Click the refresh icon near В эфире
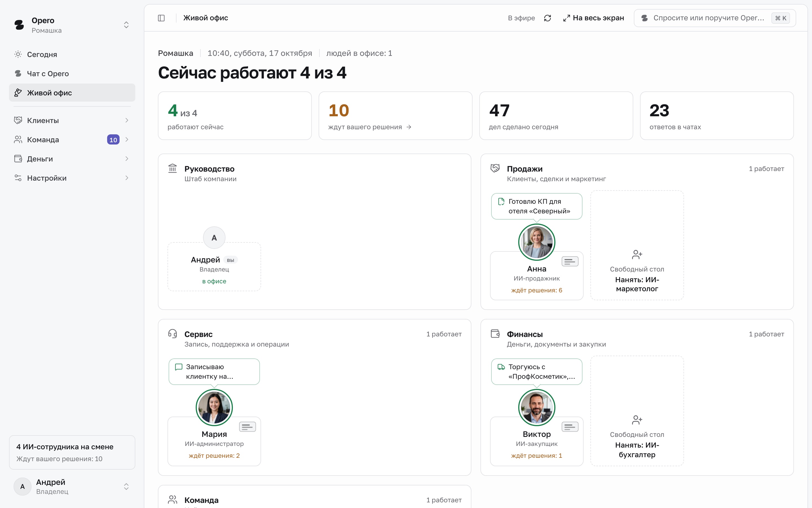812x508 pixels. point(547,18)
